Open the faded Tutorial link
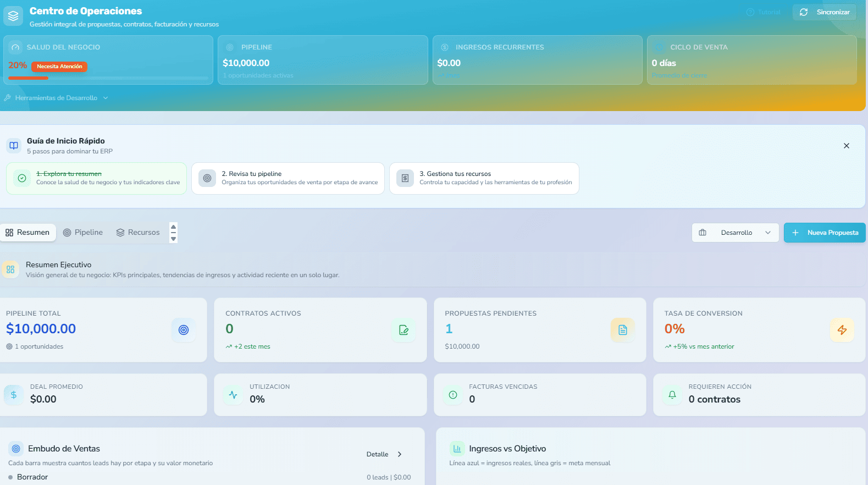The image size is (868, 485). click(763, 12)
